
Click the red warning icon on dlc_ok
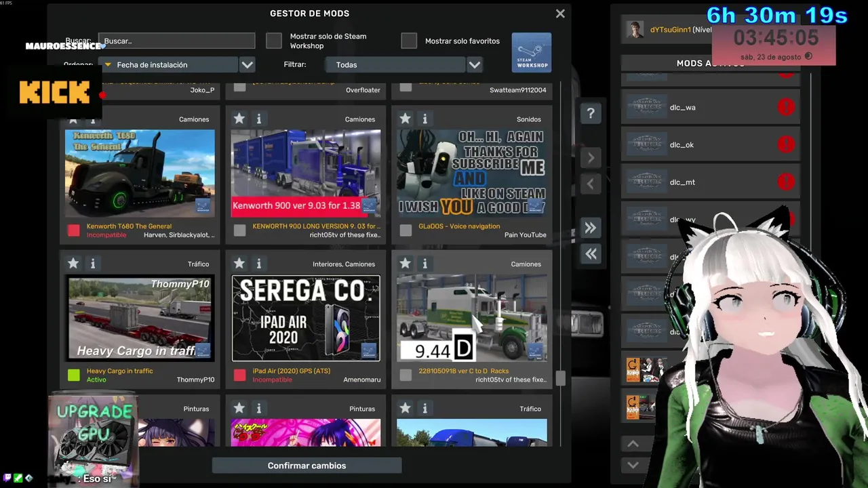tap(785, 144)
